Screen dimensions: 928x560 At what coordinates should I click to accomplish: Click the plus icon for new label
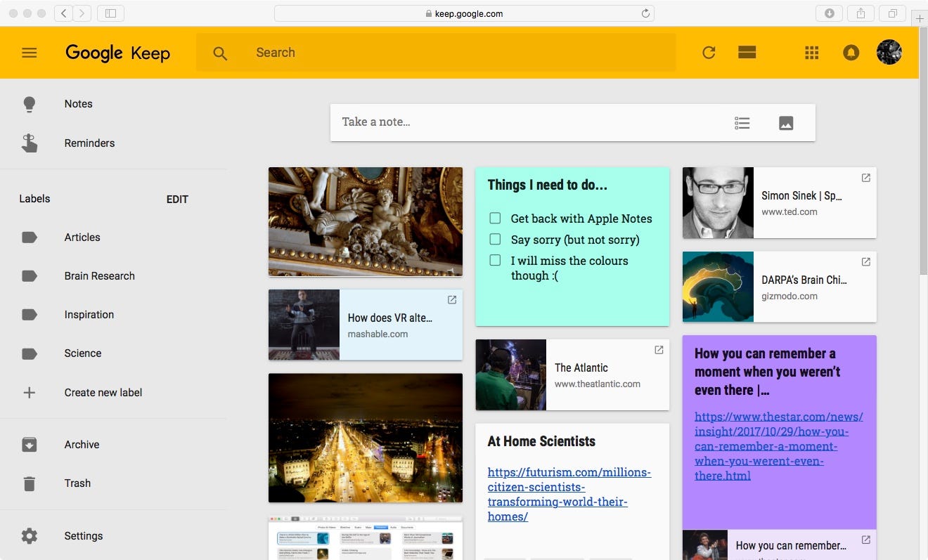point(29,393)
